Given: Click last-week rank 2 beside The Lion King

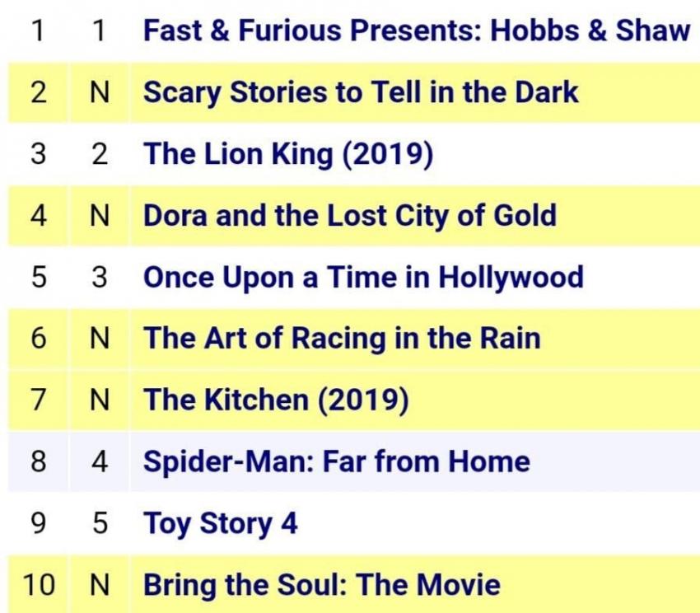Looking at the screenshot, I should 100,154.
